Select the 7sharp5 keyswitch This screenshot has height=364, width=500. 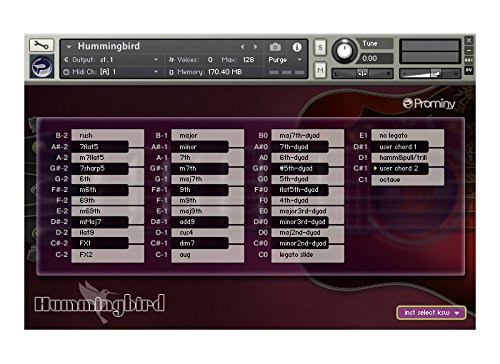(100, 168)
